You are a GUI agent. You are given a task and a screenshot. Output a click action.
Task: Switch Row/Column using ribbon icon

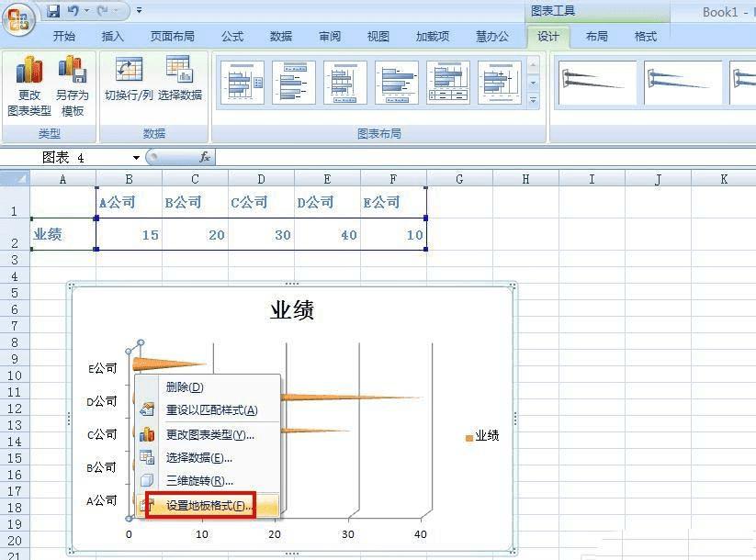tap(129, 70)
